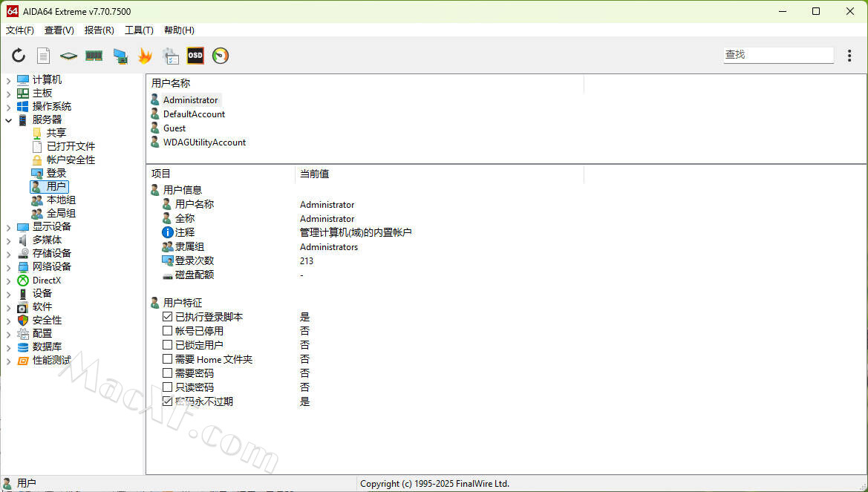Viewport: 868px width, 492px height.
Task: Collapse the 服务器 tree node
Action: pos(8,120)
